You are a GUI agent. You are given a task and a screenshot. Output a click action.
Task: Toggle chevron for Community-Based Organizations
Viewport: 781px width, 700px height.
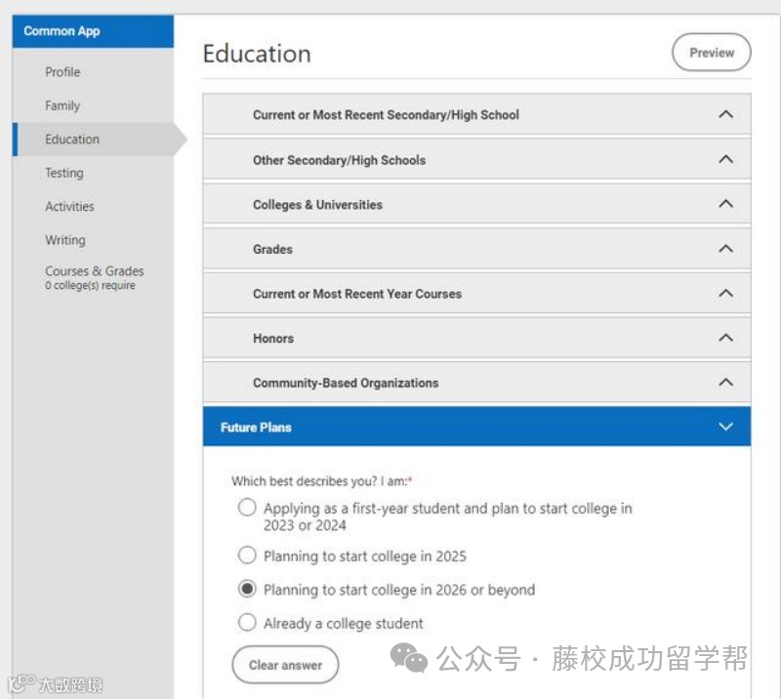725,382
